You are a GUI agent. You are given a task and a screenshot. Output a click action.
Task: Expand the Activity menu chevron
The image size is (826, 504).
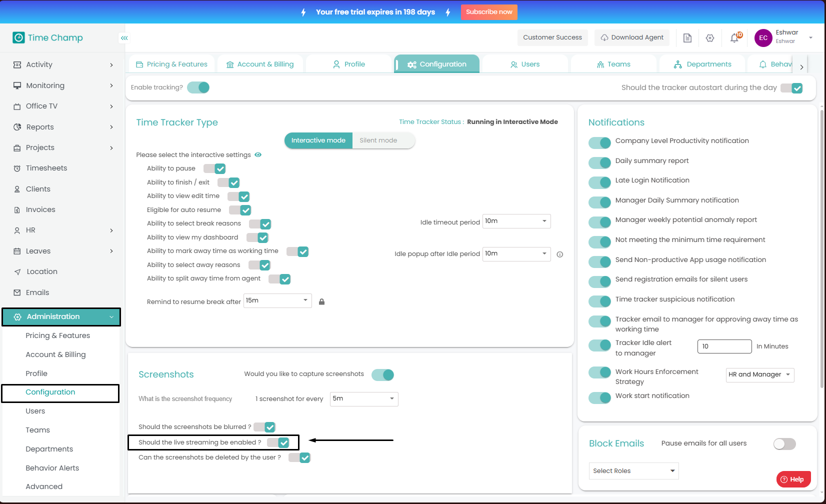pos(111,65)
